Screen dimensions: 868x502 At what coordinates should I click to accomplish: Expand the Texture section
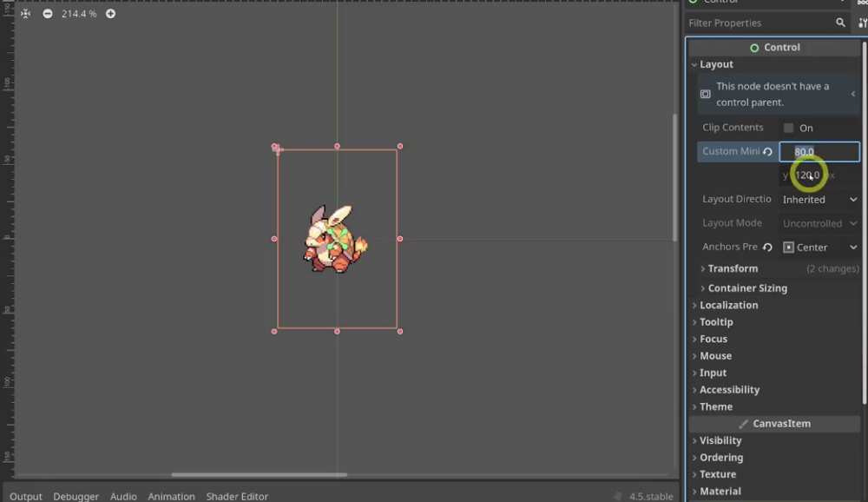(x=717, y=474)
